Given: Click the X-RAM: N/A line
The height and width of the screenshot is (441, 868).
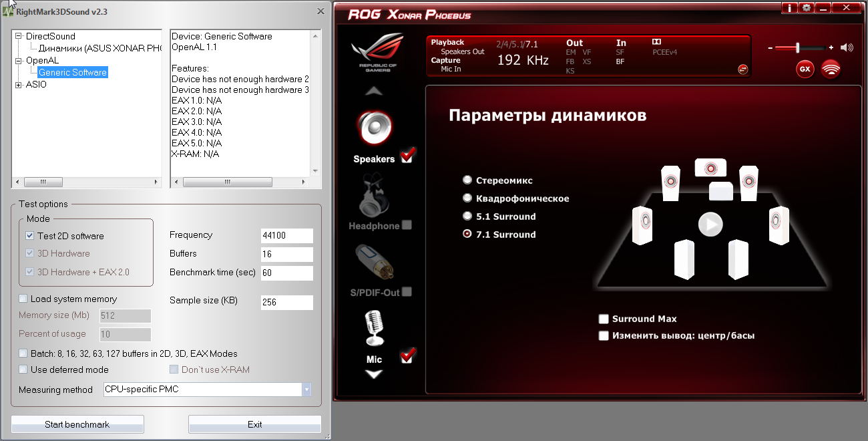Looking at the screenshot, I should click(195, 154).
